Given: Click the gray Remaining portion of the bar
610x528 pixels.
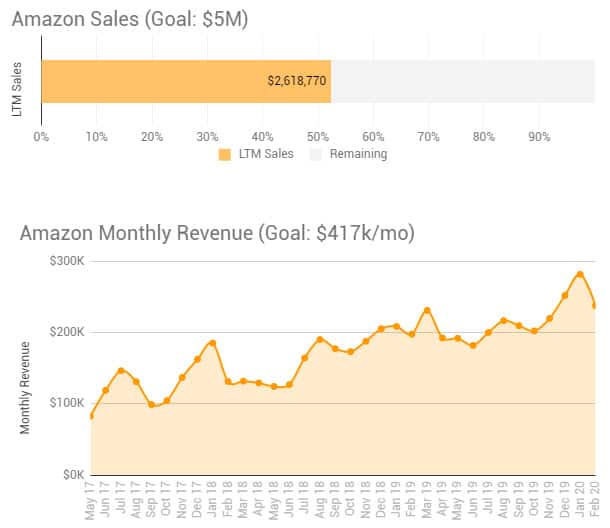Looking at the screenshot, I should [x=462, y=80].
